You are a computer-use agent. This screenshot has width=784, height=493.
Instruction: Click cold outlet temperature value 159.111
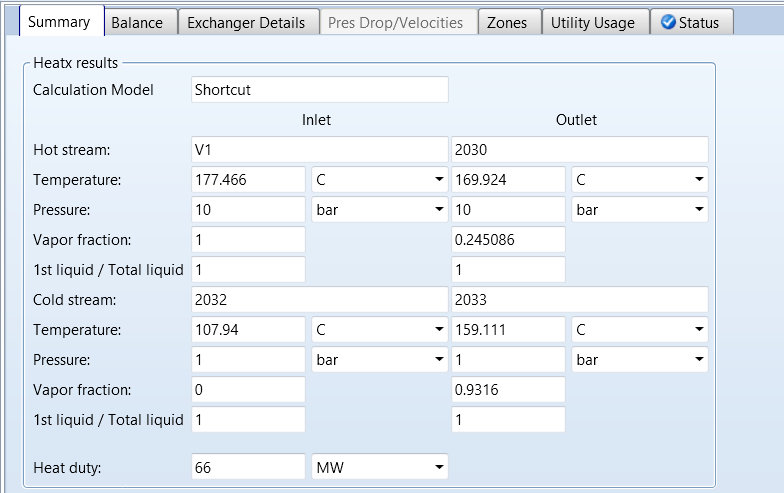tap(508, 330)
